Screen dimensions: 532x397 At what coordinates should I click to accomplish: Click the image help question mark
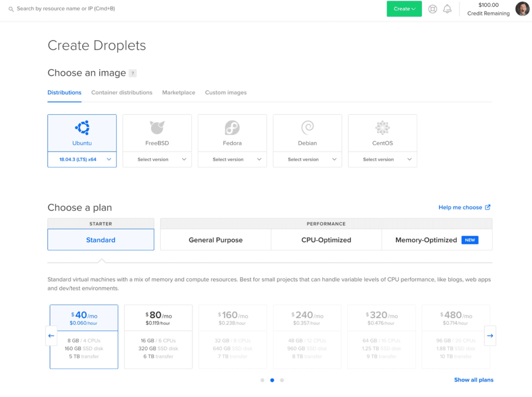(132, 73)
